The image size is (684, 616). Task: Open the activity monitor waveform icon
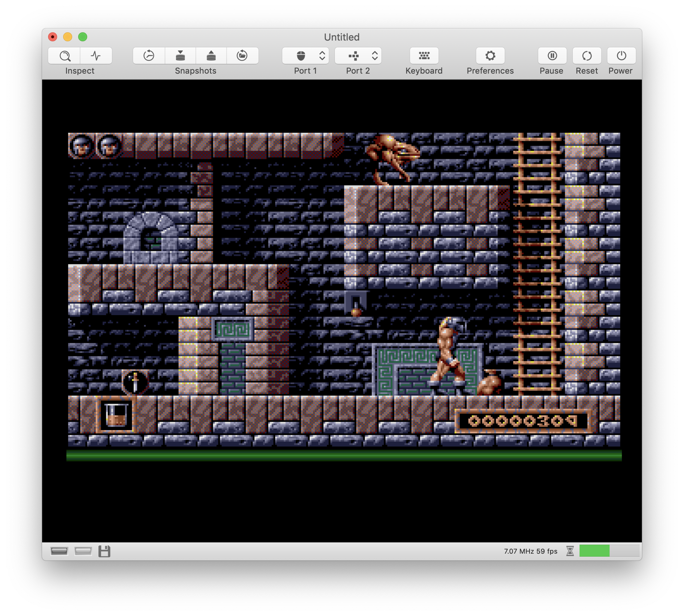[96, 56]
